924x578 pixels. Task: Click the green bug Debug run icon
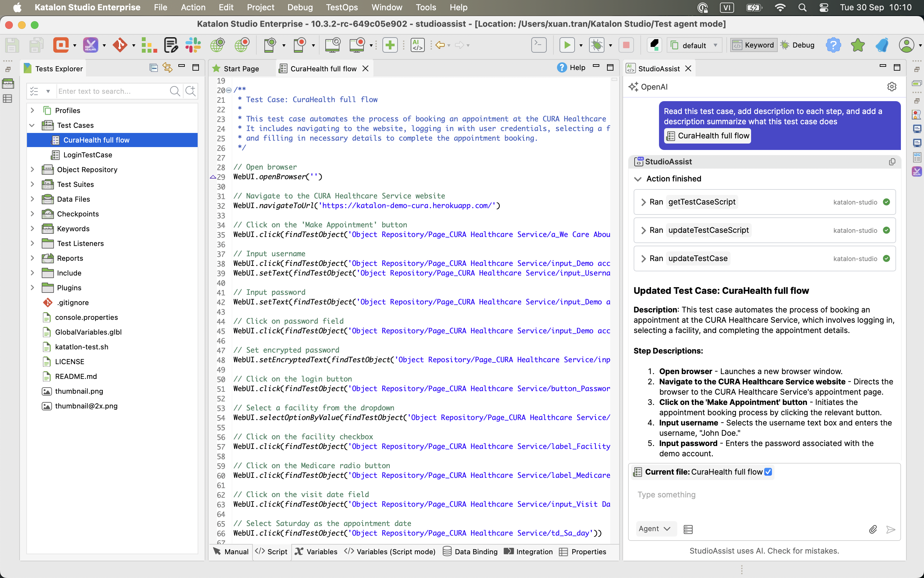coord(597,45)
